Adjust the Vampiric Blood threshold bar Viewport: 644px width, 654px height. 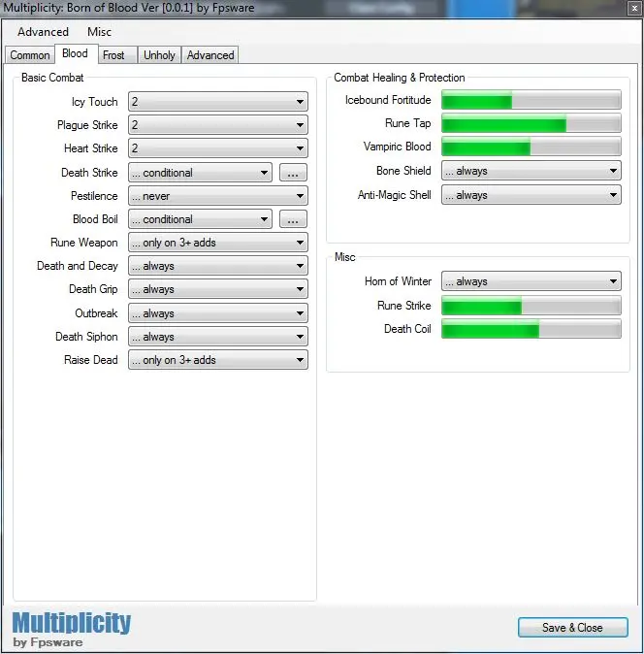(531, 147)
